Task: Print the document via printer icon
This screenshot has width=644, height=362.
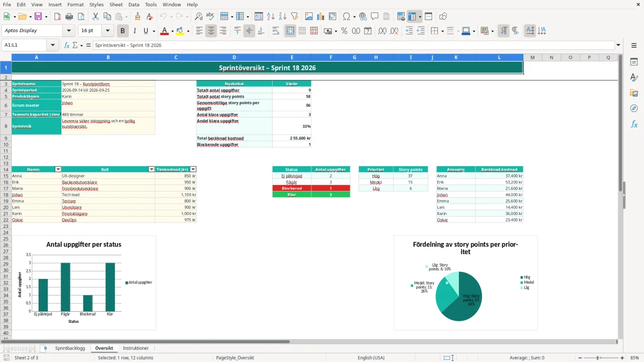Action: point(69,17)
